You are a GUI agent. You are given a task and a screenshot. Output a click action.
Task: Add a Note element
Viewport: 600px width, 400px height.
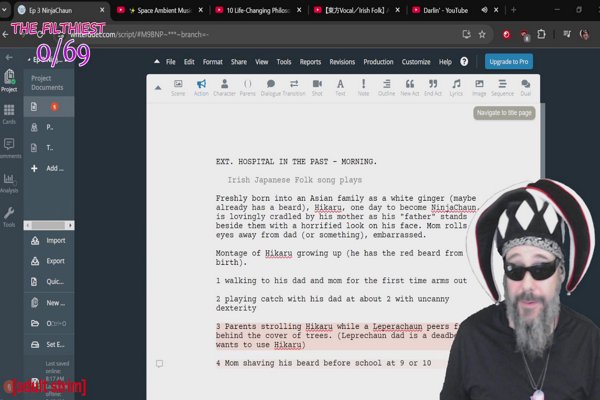click(364, 88)
